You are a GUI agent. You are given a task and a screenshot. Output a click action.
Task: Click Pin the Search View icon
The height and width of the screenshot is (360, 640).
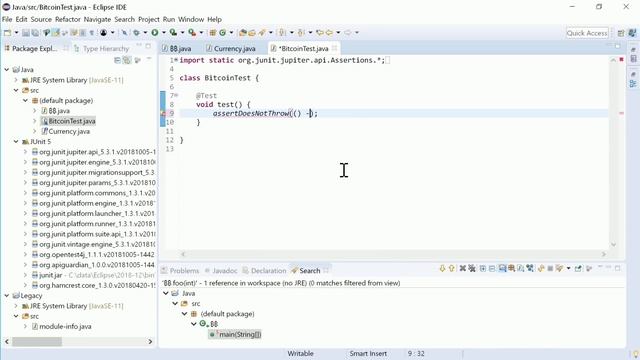point(578,268)
